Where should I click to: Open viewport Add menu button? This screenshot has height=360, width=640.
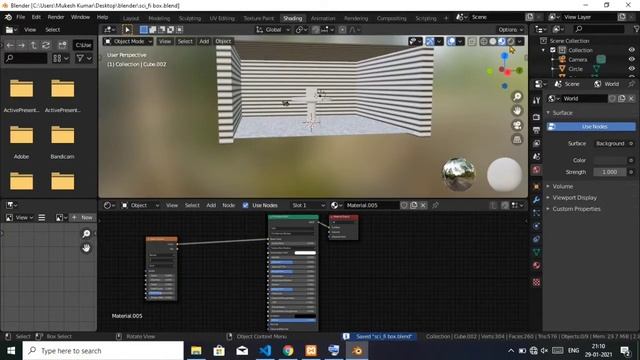(204, 41)
